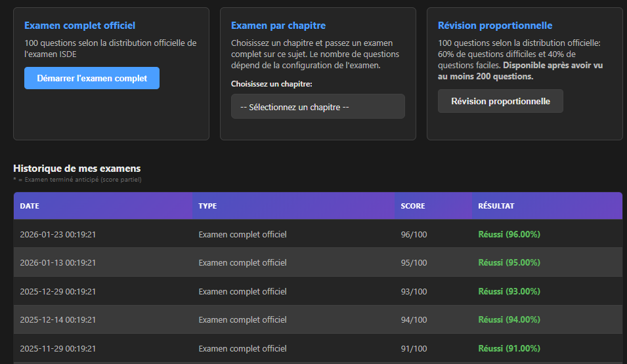Click the Réussi (94.00%) result

click(509, 320)
